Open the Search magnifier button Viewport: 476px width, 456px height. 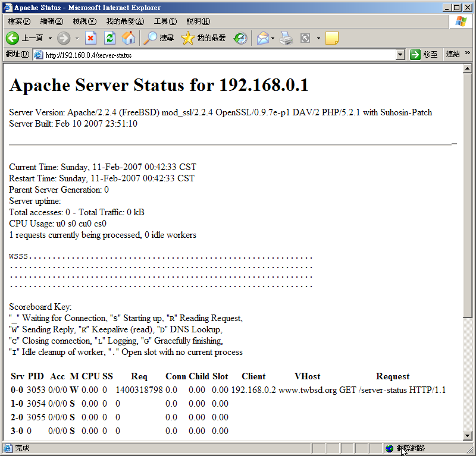pyautogui.click(x=158, y=38)
